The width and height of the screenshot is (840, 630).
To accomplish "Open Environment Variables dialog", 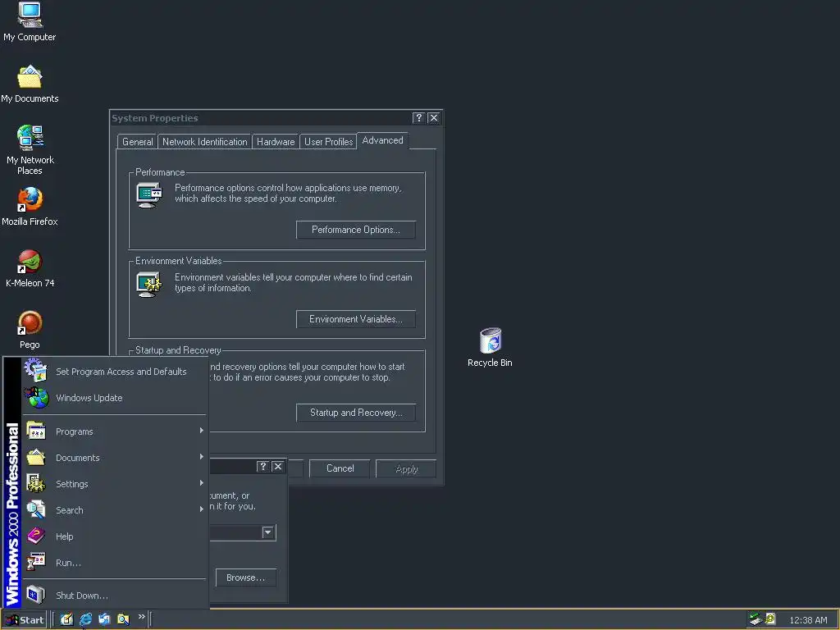I will coord(356,319).
